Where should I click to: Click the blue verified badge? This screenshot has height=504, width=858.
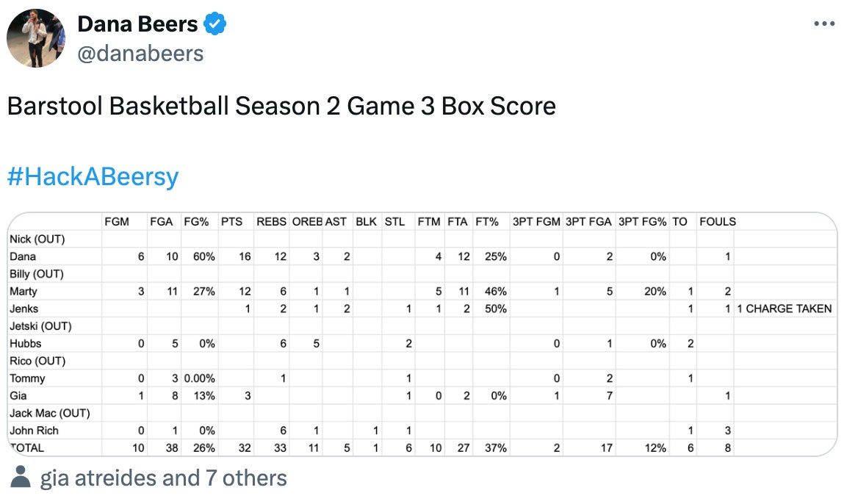coord(215,24)
